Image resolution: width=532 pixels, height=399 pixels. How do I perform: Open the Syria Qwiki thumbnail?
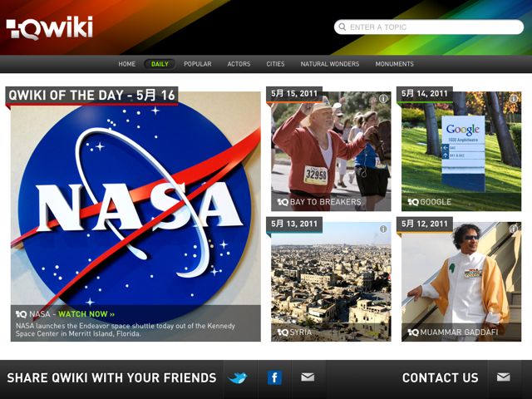[x=331, y=282]
